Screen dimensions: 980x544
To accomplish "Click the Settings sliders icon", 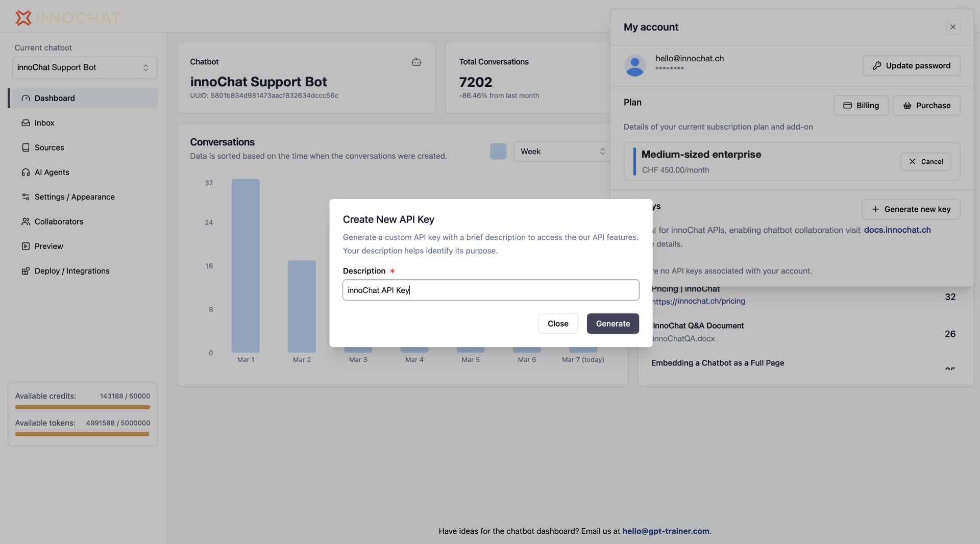I will point(26,197).
